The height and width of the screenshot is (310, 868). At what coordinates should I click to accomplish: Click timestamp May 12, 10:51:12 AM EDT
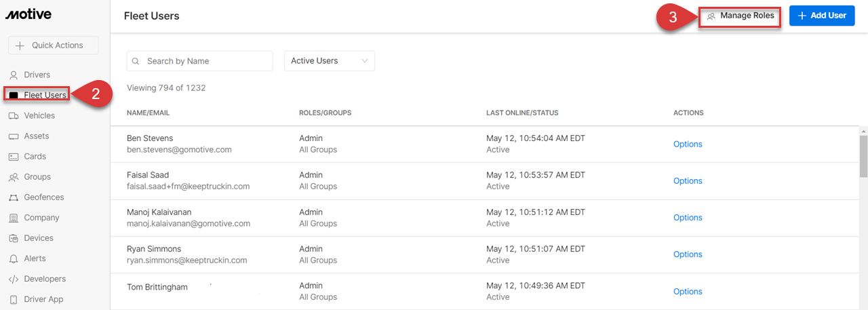[536, 212]
